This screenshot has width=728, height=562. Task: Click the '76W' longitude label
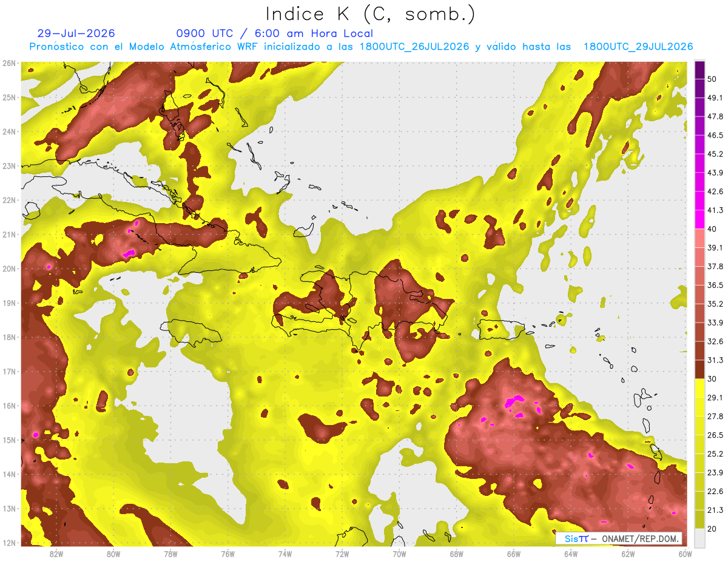click(227, 554)
